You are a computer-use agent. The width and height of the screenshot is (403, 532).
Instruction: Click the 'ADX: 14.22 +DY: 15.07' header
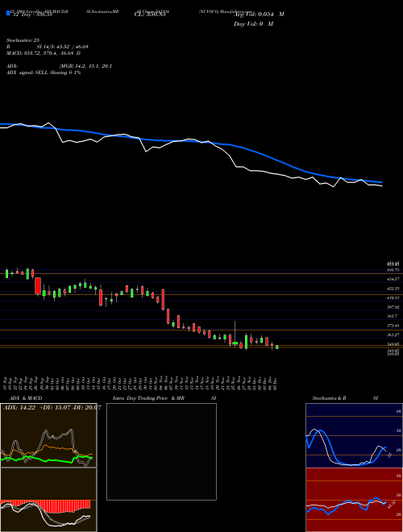(52, 407)
